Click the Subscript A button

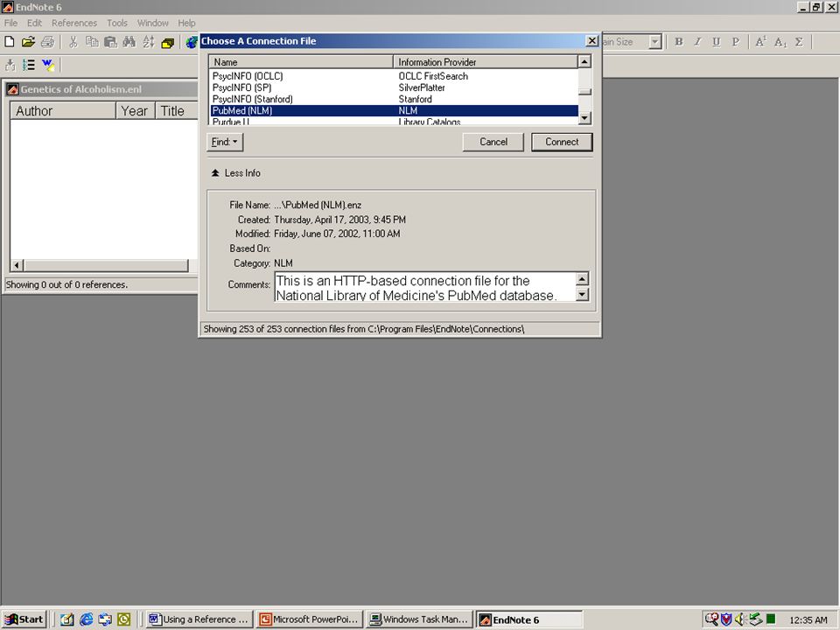[x=780, y=42]
